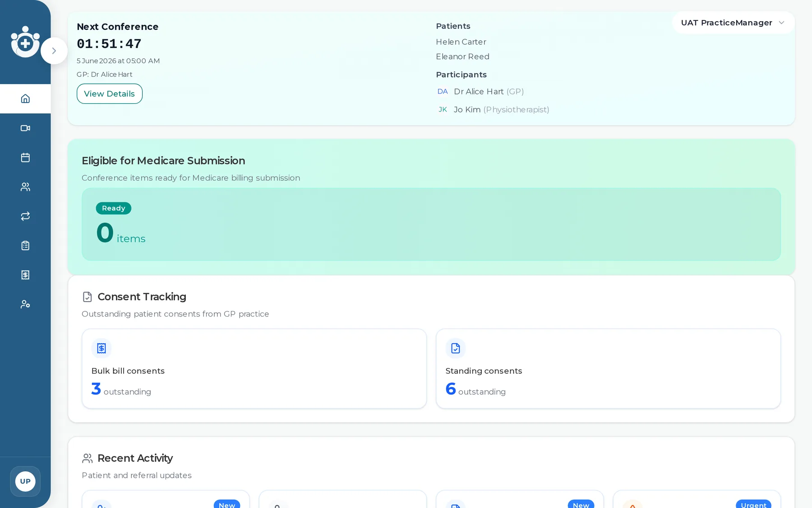This screenshot has width=812, height=508.
Task: Click the Consent Tracking document icon
Action: [88, 297]
